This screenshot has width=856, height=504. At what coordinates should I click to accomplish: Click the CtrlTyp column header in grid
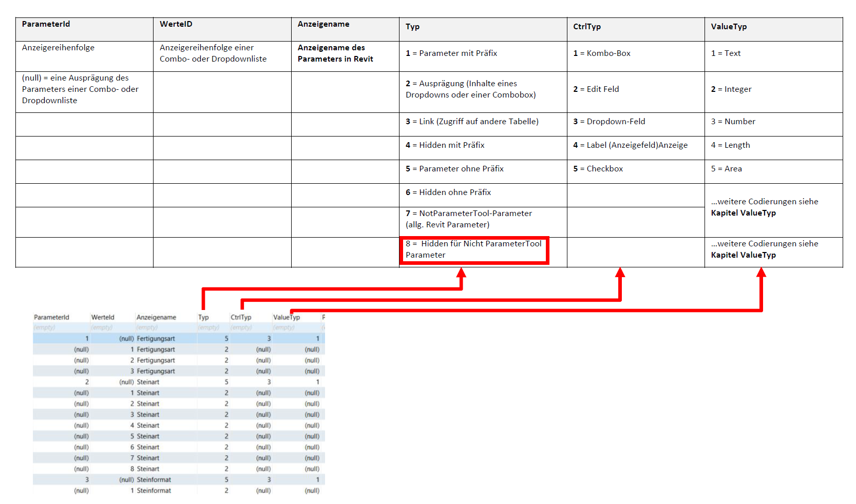tap(241, 317)
